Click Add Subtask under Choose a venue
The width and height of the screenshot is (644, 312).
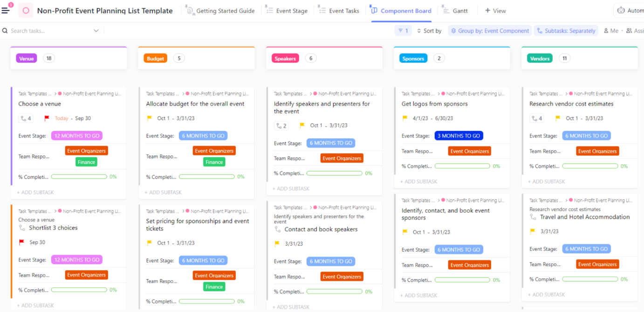point(36,192)
